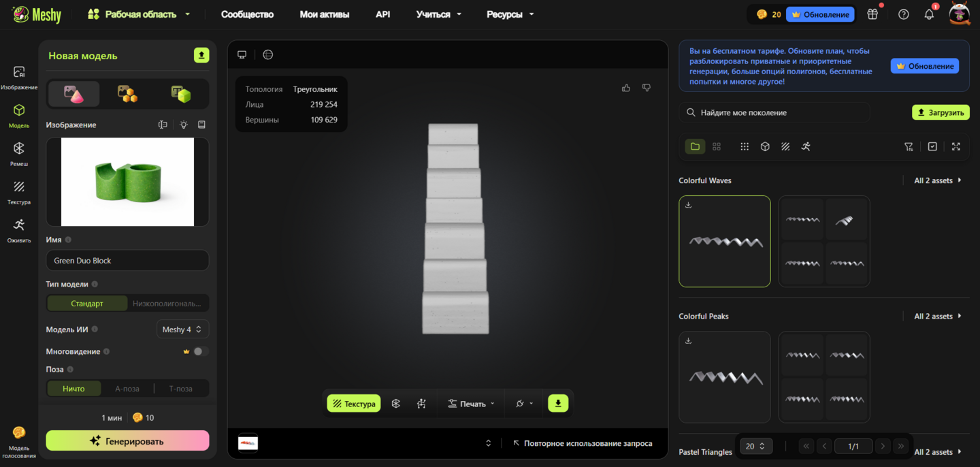
Task: Toggle the Многовидение switch
Action: [x=200, y=351]
